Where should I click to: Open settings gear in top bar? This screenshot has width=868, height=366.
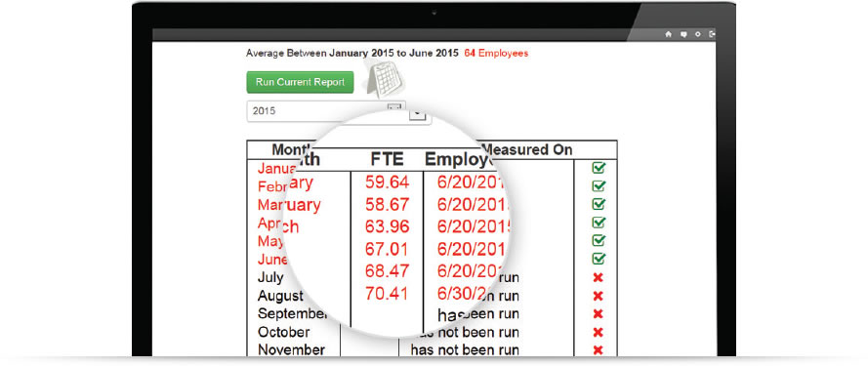[x=697, y=34]
